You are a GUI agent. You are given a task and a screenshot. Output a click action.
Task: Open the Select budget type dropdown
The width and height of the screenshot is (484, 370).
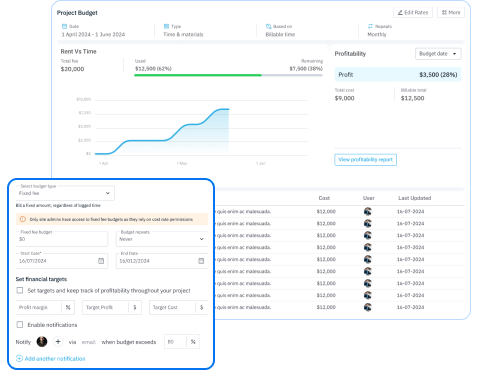point(65,193)
